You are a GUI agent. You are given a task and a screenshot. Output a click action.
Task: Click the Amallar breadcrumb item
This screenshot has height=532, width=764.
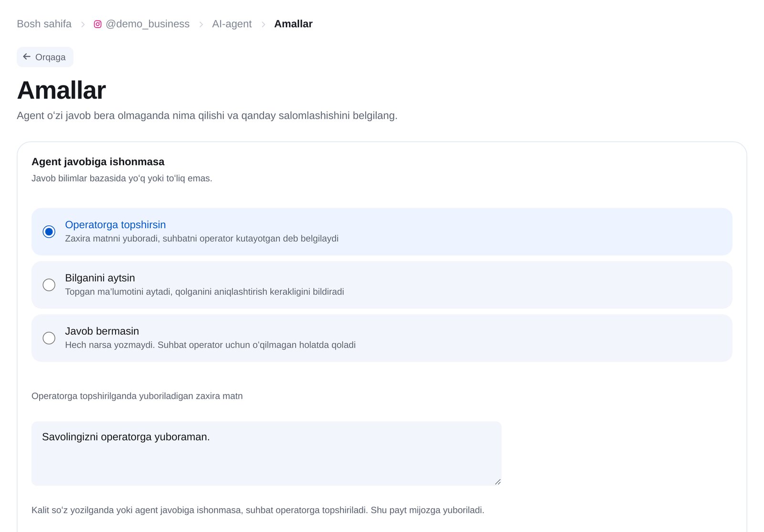[293, 24]
